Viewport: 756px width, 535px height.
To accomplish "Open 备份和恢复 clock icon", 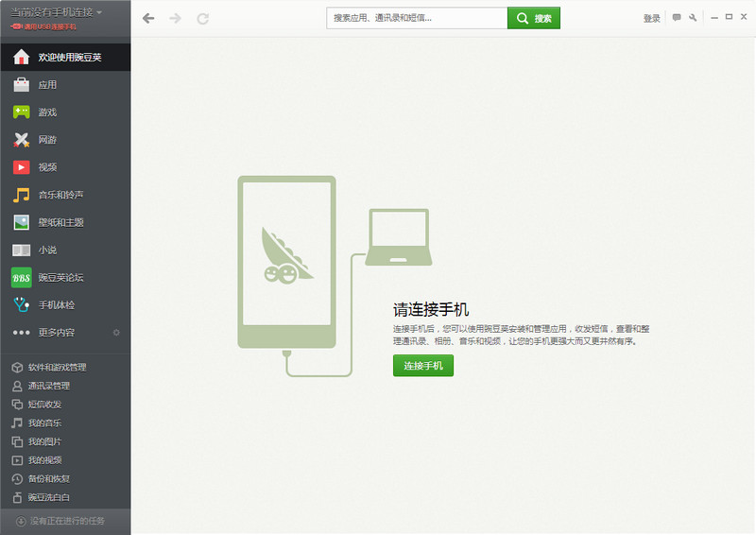I will tap(17, 478).
